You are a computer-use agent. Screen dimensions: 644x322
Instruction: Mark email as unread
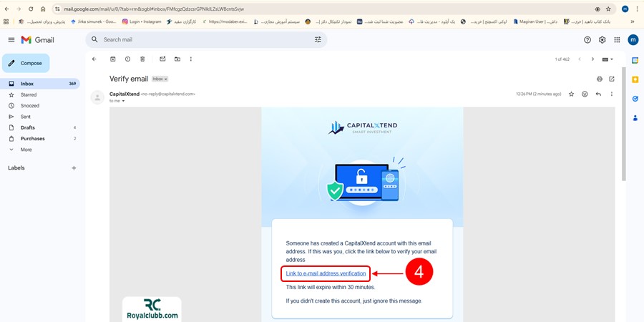click(162, 59)
